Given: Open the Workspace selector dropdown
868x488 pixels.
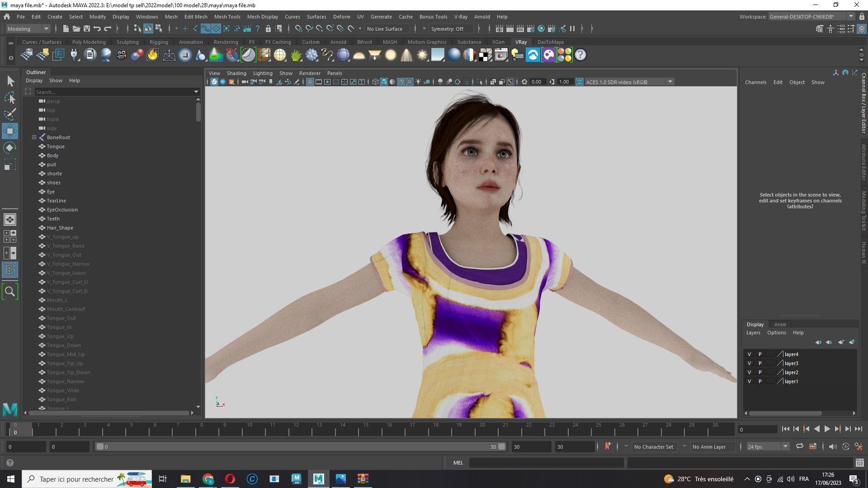Looking at the screenshot, I should (811, 17).
